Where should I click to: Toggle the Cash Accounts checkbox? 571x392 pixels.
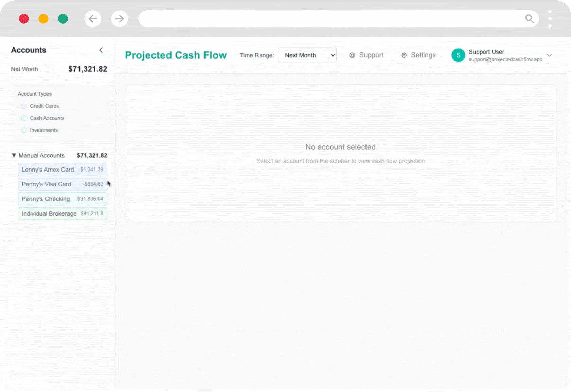(x=24, y=118)
